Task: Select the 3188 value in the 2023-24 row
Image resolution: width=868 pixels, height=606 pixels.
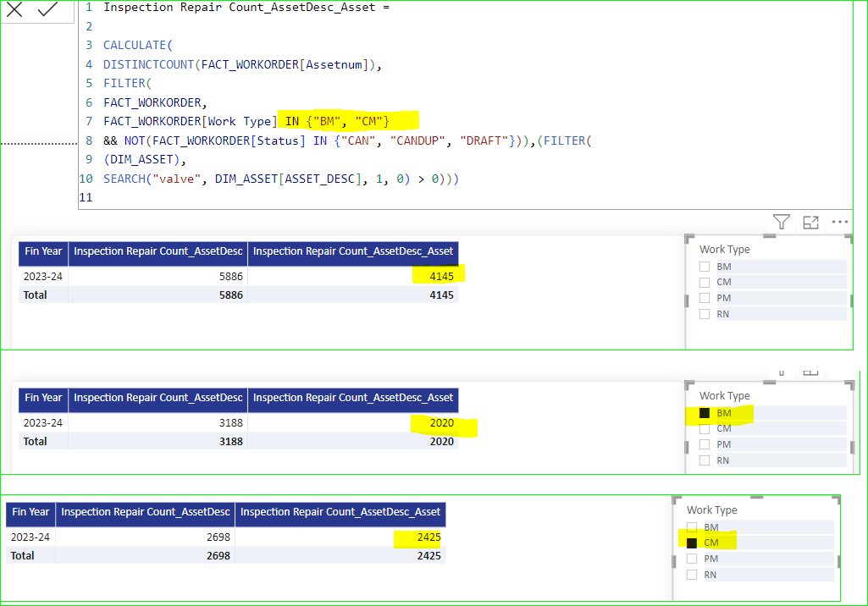Action: pos(231,423)
